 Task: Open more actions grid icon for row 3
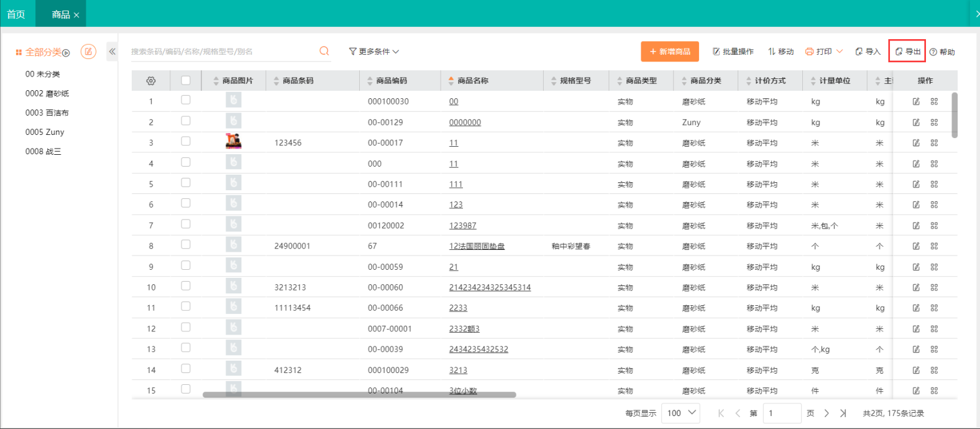pyautogui.click(x=934, y=143)
